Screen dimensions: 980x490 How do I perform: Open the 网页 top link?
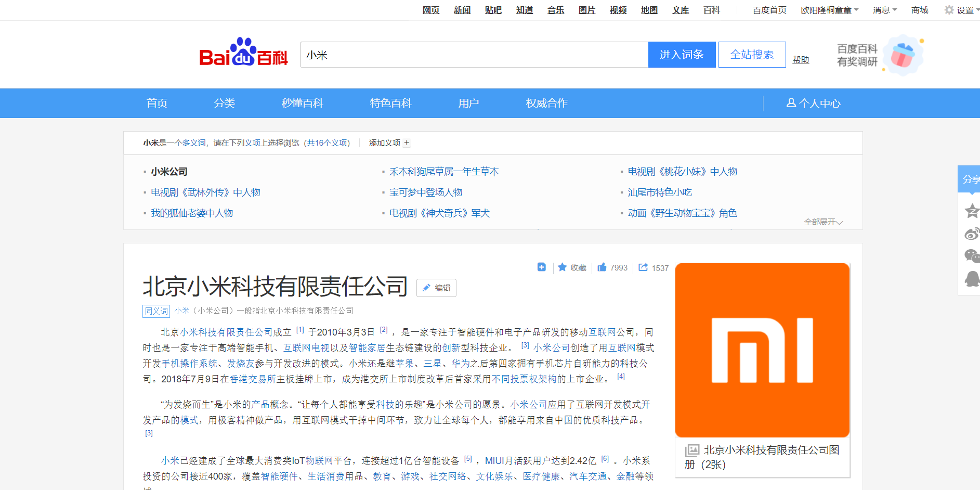pyautogui.click(x=431, y=10)
